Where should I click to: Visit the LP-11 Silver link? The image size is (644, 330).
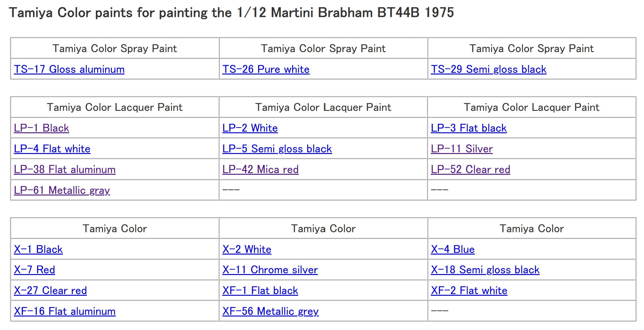pyautogui.click(x=462, y=149)
